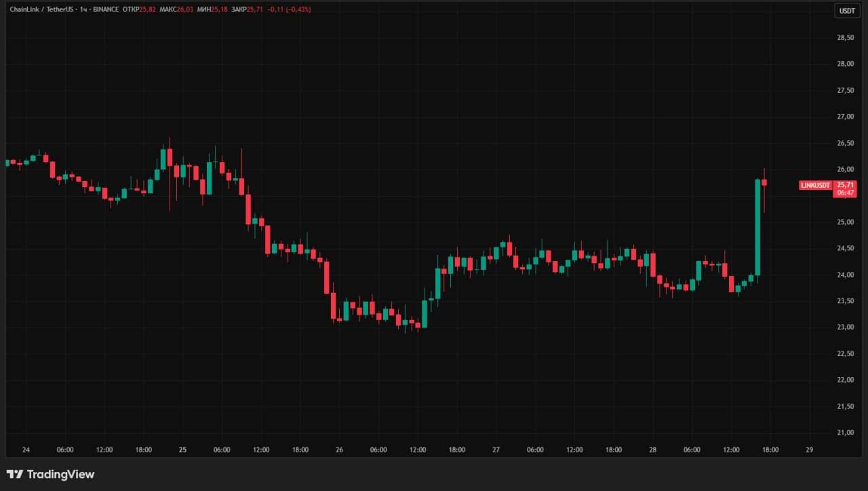868x491 pixels.
Task: Click the 27,50 price axis label
Action: (x=845, y=90)
